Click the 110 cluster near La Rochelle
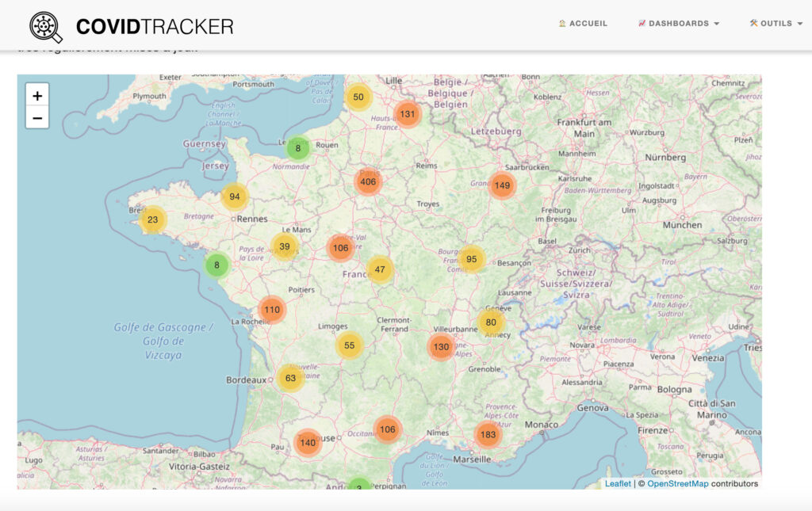Image resolution: width=812 pixels, height=511 pixels. 272,309
